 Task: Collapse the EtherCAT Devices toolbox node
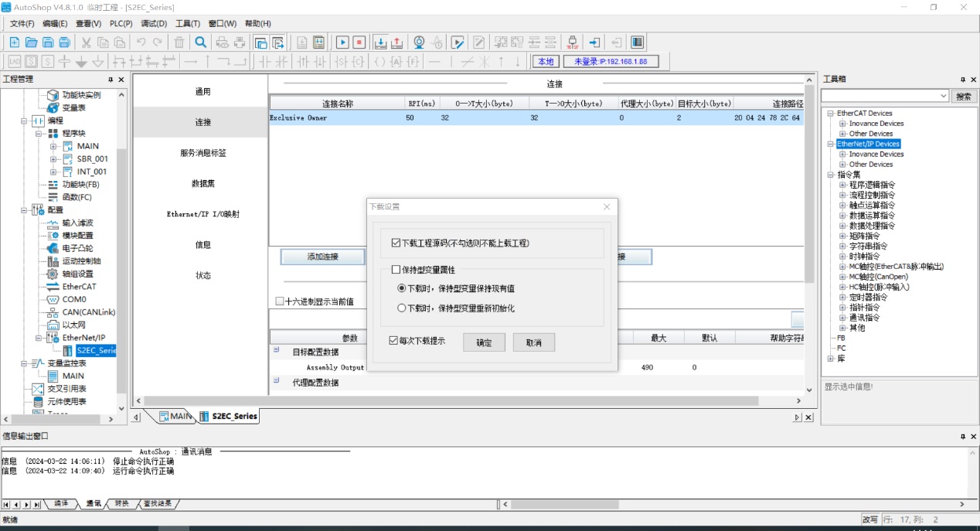(x=831, y=114)
